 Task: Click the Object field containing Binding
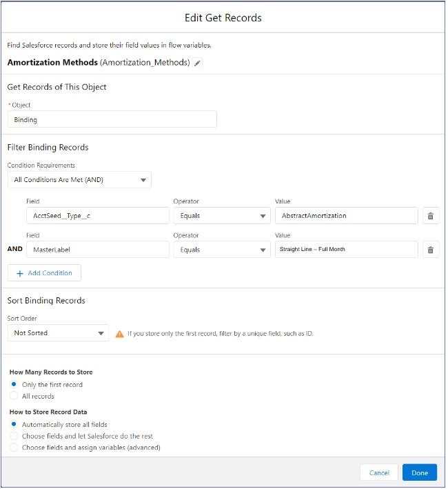[112, 119]
